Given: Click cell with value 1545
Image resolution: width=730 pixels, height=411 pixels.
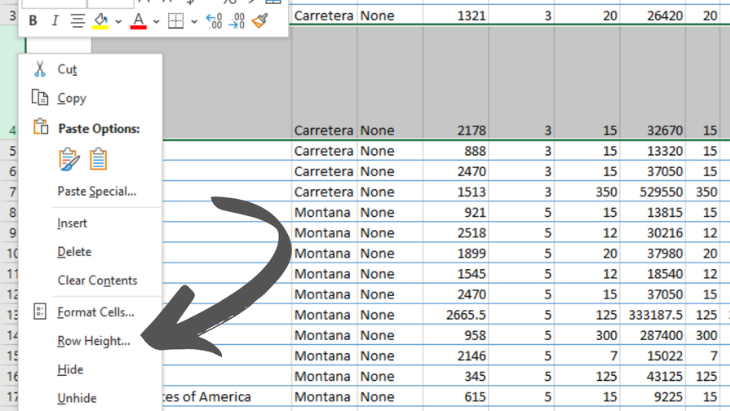Looking at the screenshot, I should tap(456, 274).
